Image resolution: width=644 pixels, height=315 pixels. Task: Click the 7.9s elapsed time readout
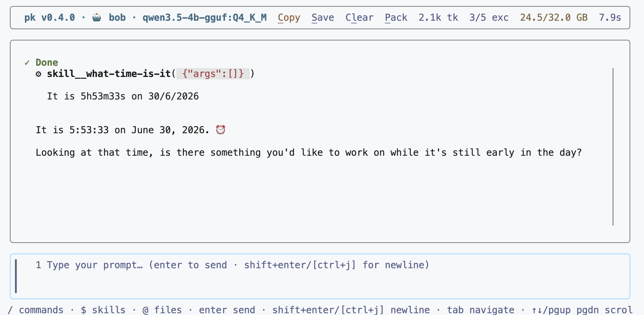[x=610, y=18]
